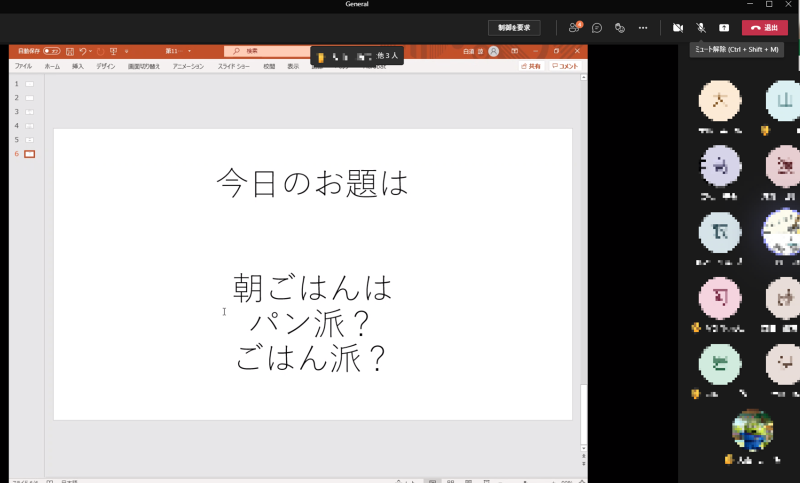Click the 検索 search box
Image resolution: width=800 pixels, height=483 pixels.
pyautogui.click(x=270, y=51)
